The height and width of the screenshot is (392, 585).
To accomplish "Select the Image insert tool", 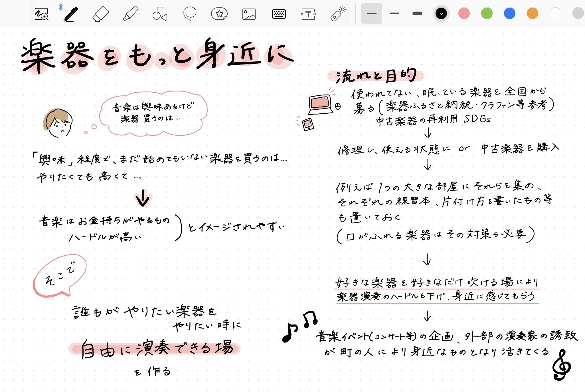I will click(249, 14).
